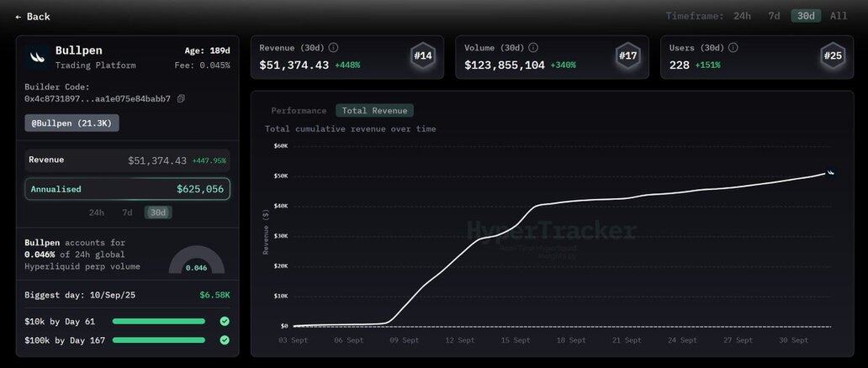Open the Revenue (30d) info icon
Viewport: 868px width, 368px height.
[334, 48]
